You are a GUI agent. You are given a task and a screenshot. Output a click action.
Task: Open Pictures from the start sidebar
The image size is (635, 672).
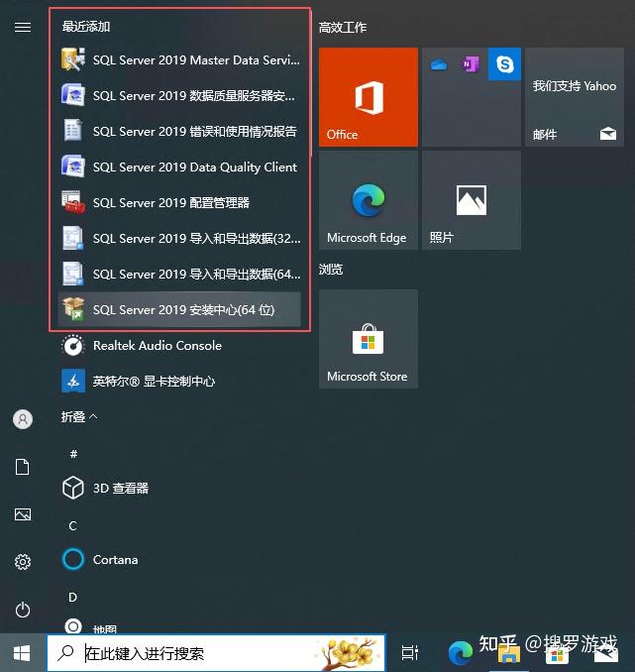(23, 514)
